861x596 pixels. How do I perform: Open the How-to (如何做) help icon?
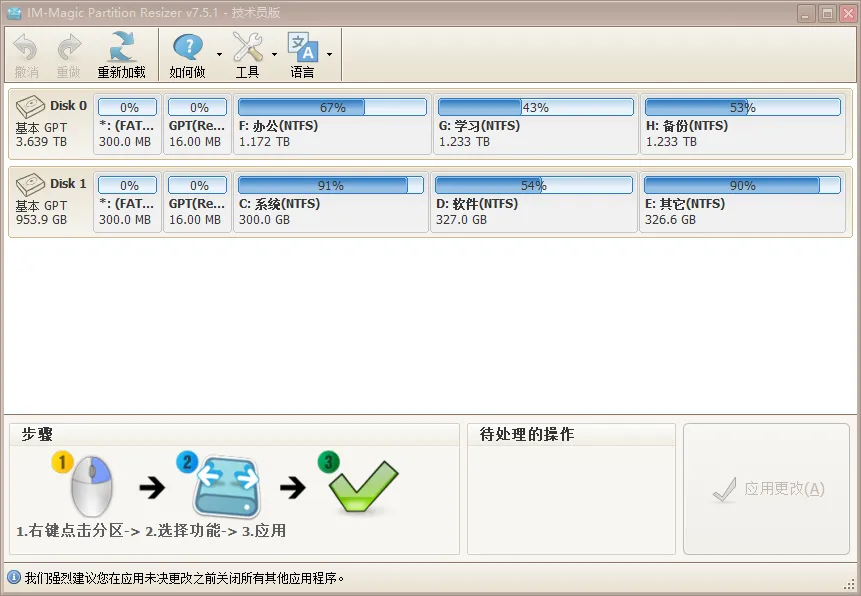[x=187, y=47]
